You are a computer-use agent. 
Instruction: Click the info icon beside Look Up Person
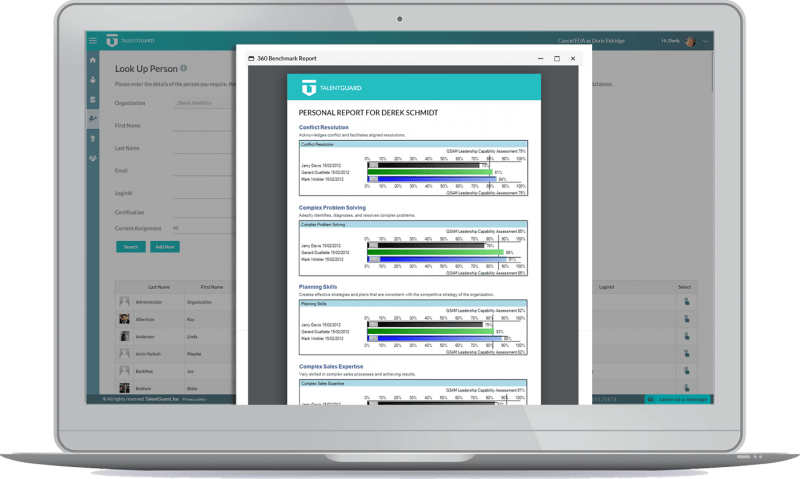[184, 68]
